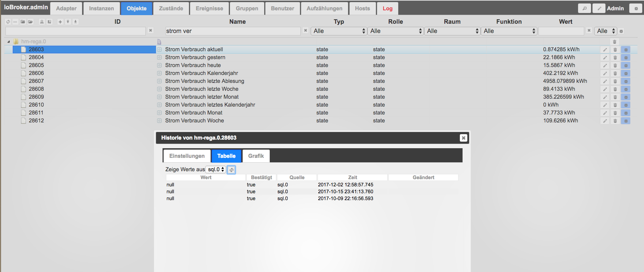Delete the hm-rega.0 folder with its trash icon
Viewport: 644px width, 272px height.
615,42
